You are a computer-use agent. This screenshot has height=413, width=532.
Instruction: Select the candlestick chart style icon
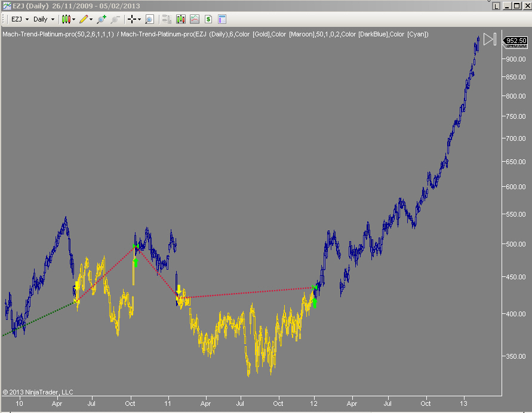(67, 19)
